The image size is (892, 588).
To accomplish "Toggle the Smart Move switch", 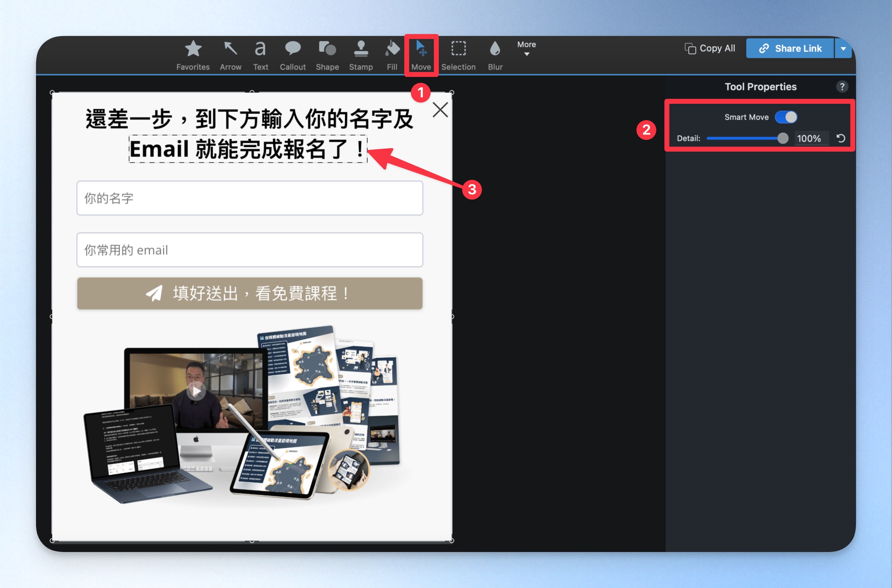I will pyautogui.click(x=786, y=117).
